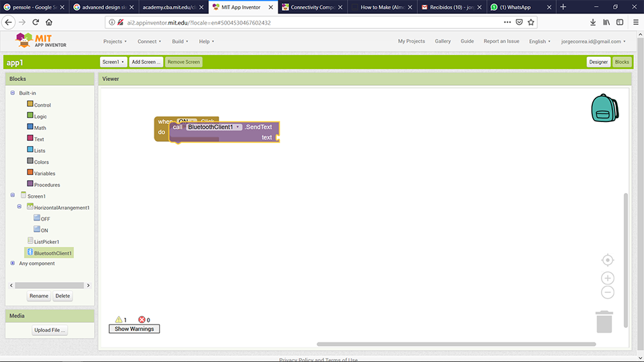This screenshot has width=644, height=362.
Task: Open the browser downloads icon
Action: point(592,22)
